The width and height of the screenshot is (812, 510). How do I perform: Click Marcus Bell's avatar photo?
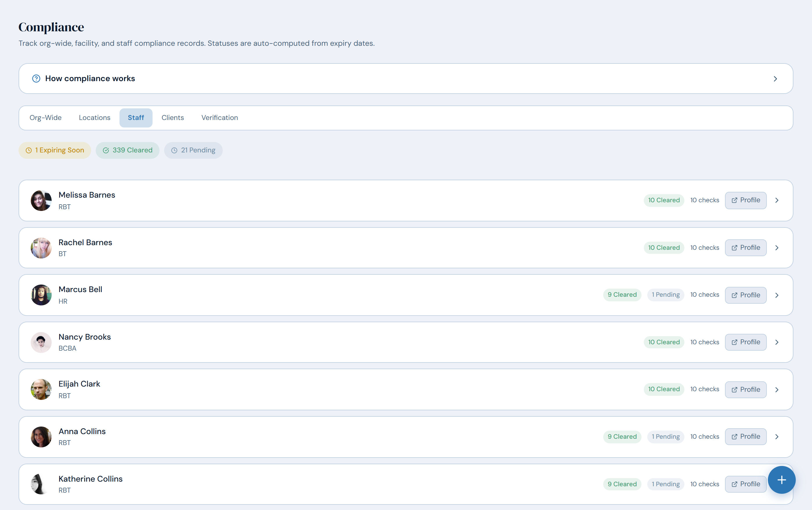[41, 295]
